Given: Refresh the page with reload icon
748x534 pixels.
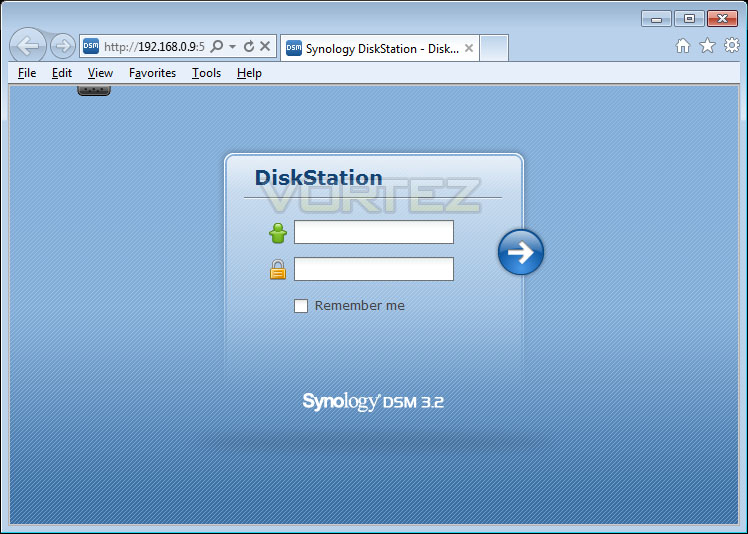Looking at the screenshot, I should pyautogui.click(x=249, y=46).
